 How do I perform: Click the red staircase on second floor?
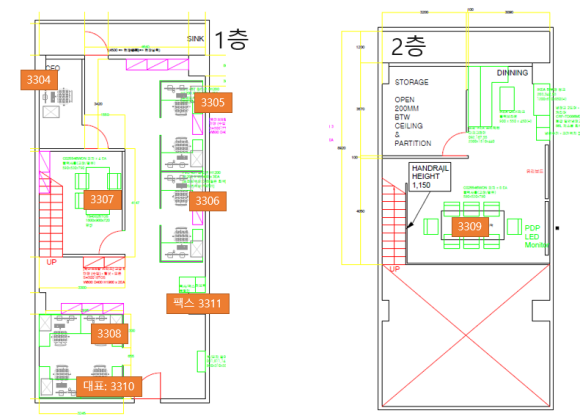[x=394, y=221]
